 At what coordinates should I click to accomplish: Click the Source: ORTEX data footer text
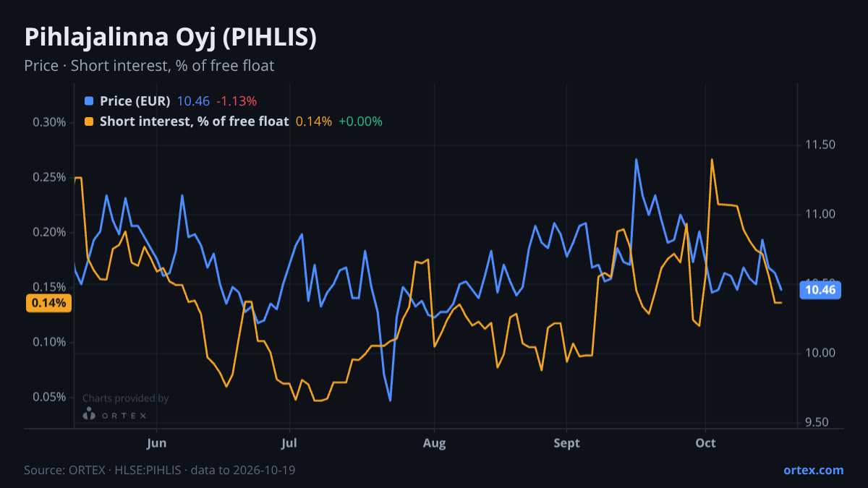point(159,470)
